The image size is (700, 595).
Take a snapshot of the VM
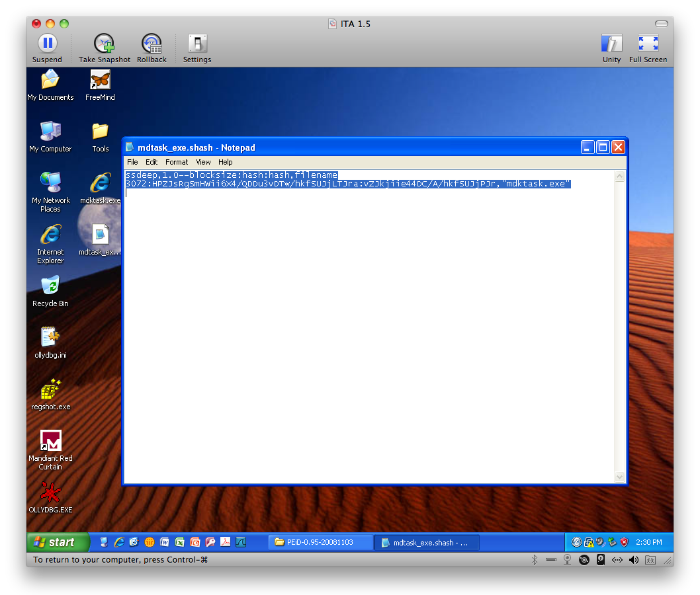pos(103,44)
